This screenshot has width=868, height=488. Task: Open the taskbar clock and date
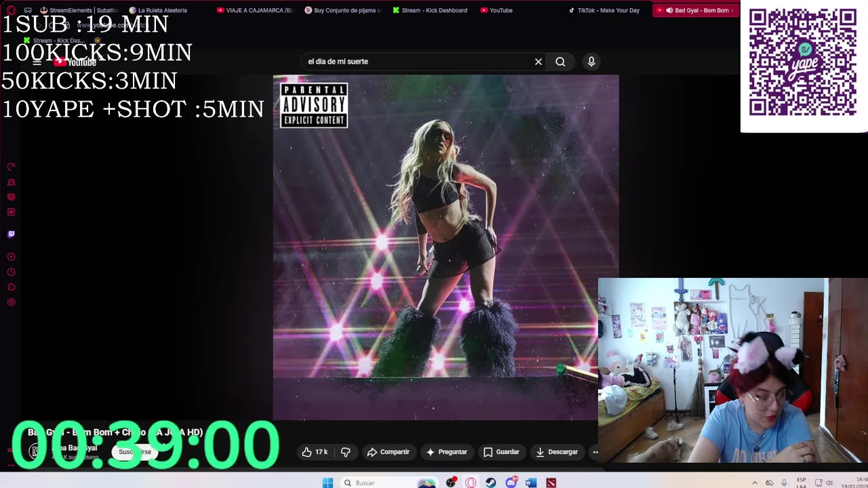click(853, 483)
